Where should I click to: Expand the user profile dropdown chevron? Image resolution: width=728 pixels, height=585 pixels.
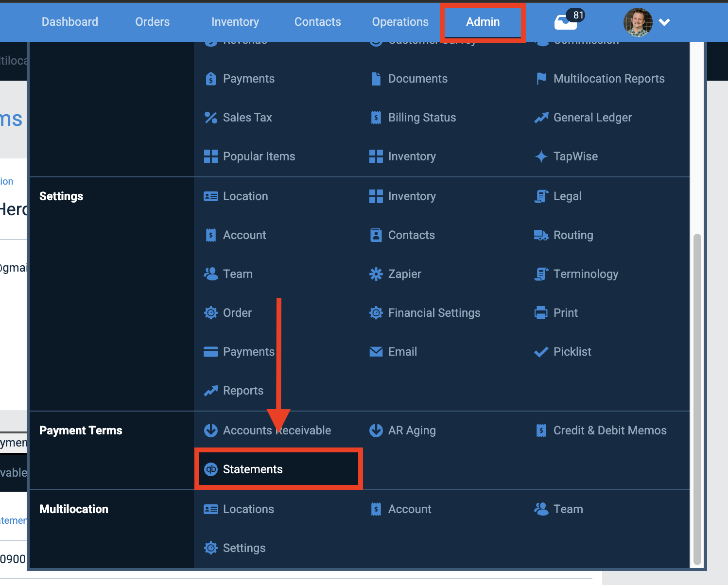pyautogui.click(x=664, y=22)
